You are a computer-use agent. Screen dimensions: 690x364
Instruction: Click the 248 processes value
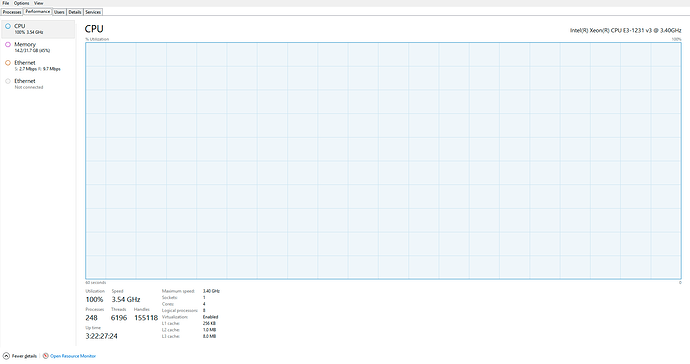click(x=92, y=318)
